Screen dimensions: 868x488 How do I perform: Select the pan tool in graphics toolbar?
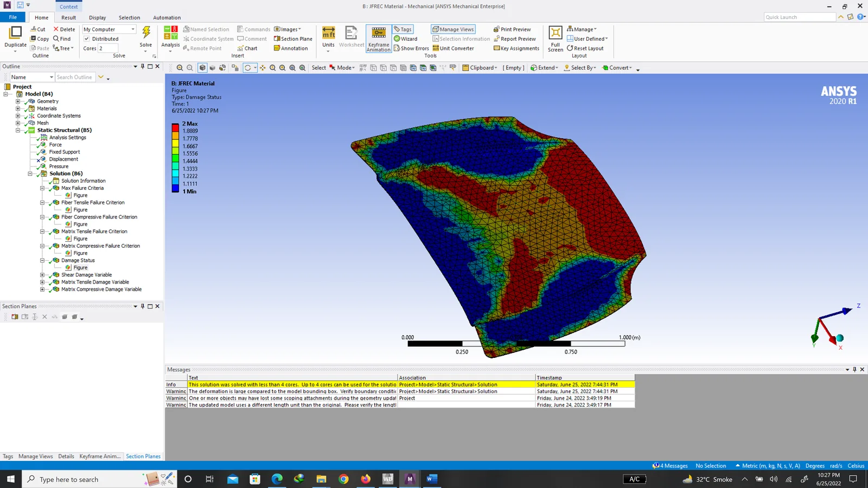pyautogui.click(x=263, y=68)
